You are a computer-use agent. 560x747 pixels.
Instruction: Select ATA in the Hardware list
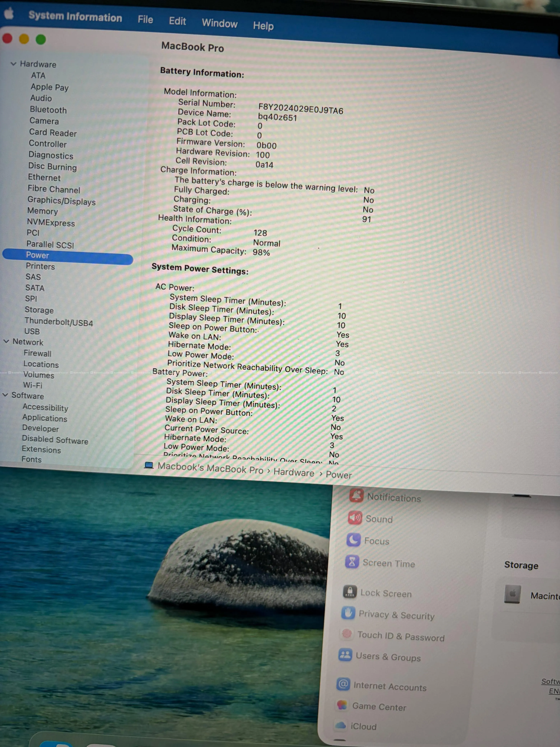click(x=38, y=75)
